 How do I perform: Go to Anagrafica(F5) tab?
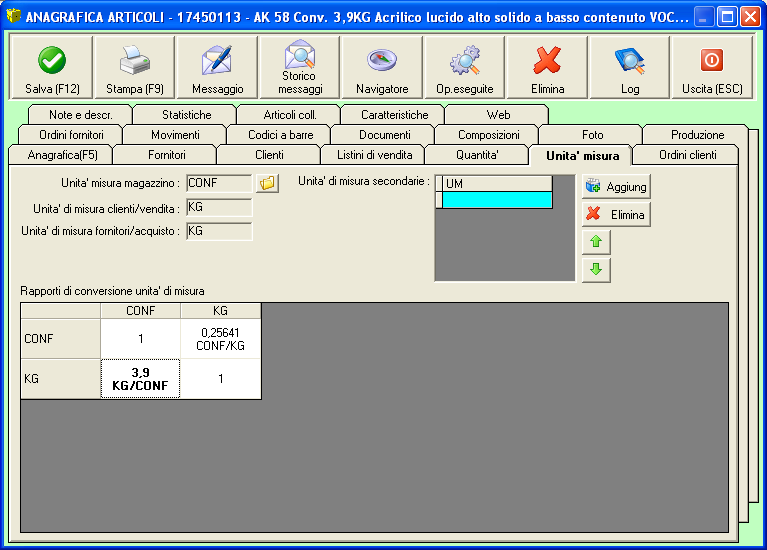62,155
